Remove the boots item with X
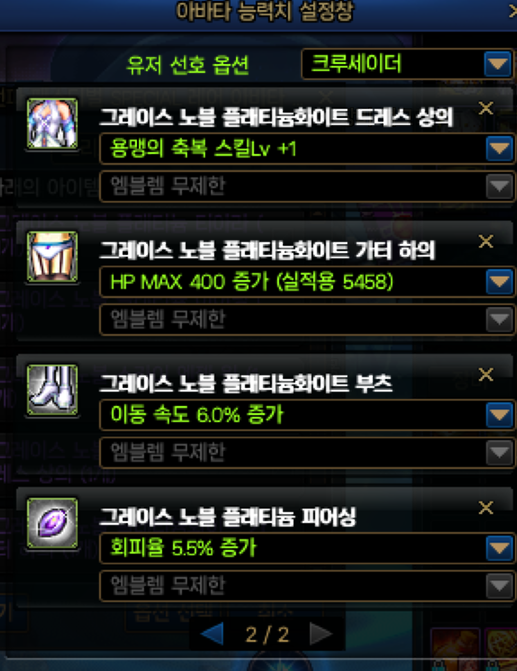Image resolution: width=517 pixels, height=671 pixels. pyautogui.click(x=486, y=374)
